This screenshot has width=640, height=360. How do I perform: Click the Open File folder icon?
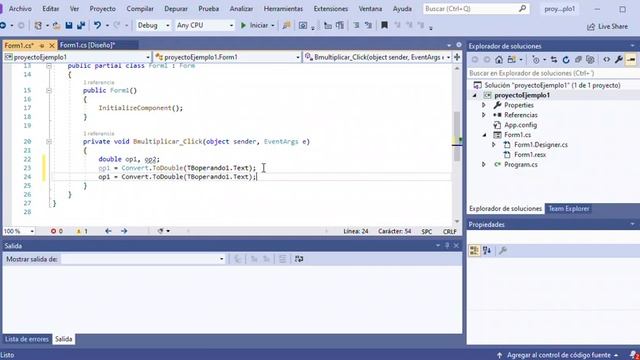(56, 25)
